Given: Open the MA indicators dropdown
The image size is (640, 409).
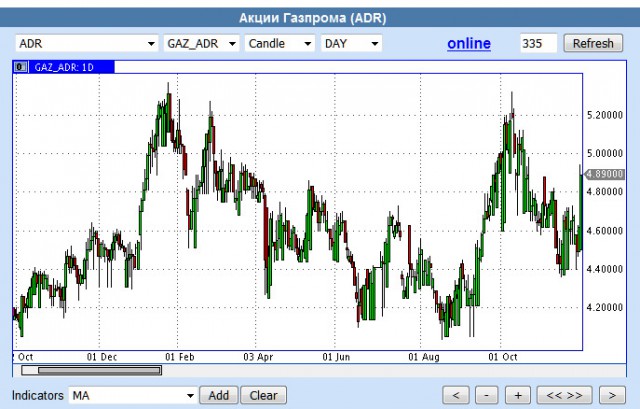Looking at the screenshot, I should (132, 395).
